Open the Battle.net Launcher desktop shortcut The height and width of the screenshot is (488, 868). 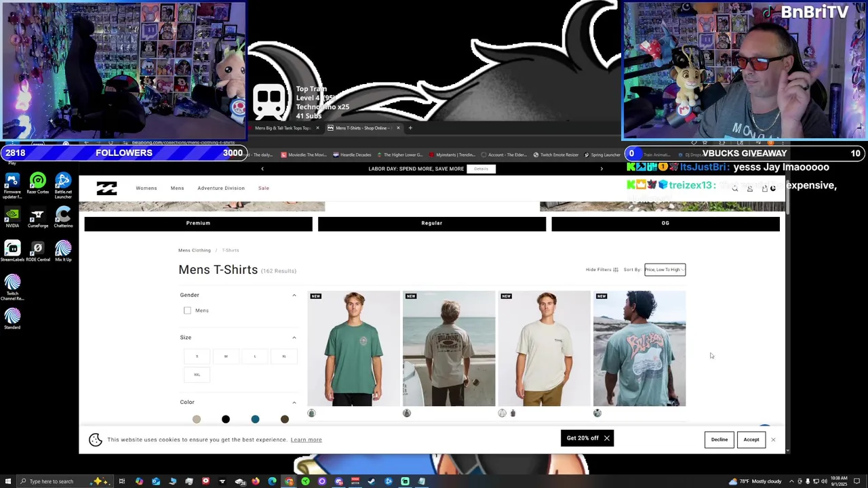point(63,186)
